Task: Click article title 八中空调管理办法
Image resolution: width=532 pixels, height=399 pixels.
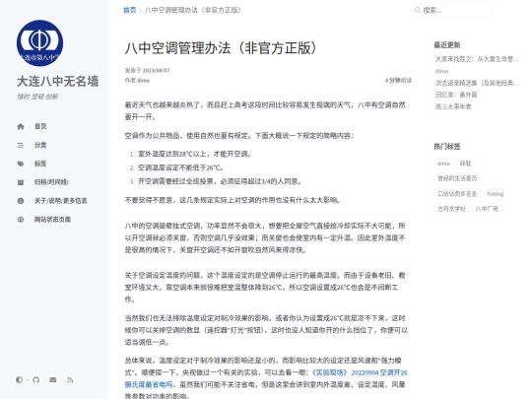Action: point(222,48)
